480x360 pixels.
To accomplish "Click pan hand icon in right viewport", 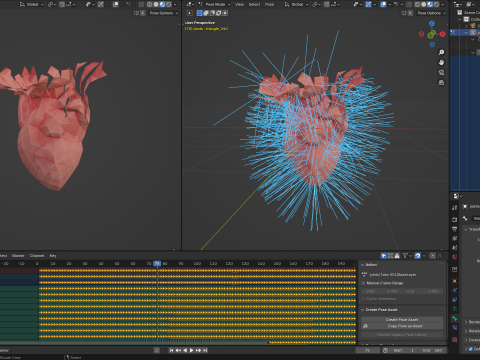I will coord(441,62).
